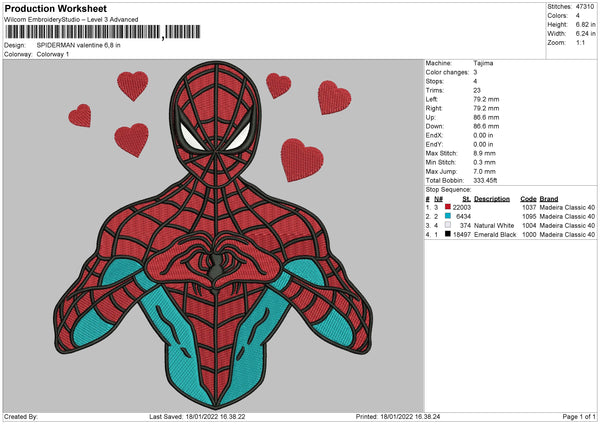Select the Colorway 1 label

[x=56, y=55]
